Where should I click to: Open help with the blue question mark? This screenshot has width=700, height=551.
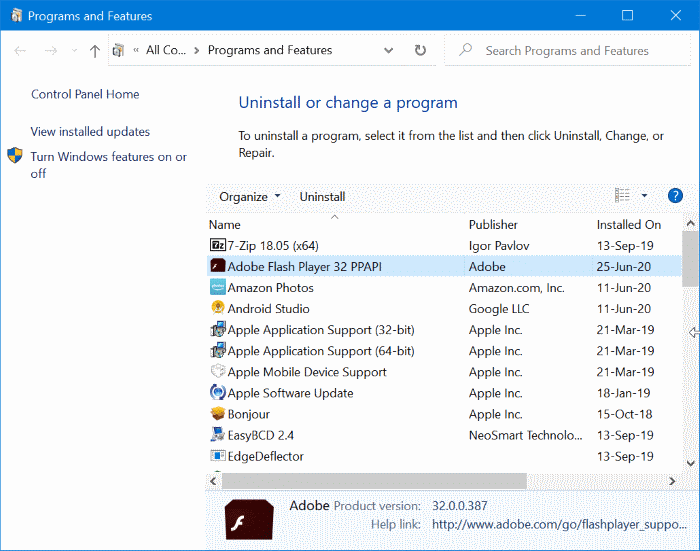pyautogui.click(x=675, y=196)
